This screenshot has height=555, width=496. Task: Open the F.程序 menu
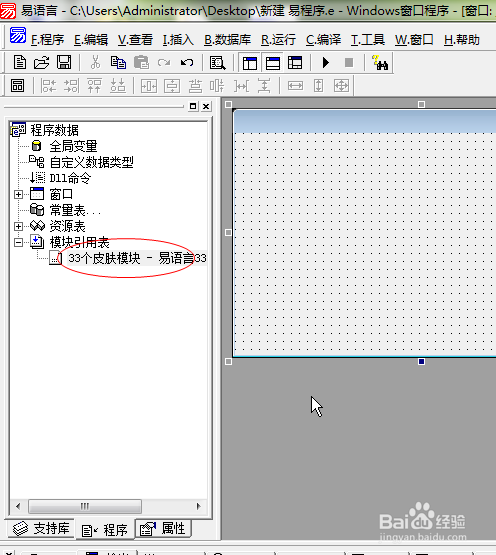47,40
